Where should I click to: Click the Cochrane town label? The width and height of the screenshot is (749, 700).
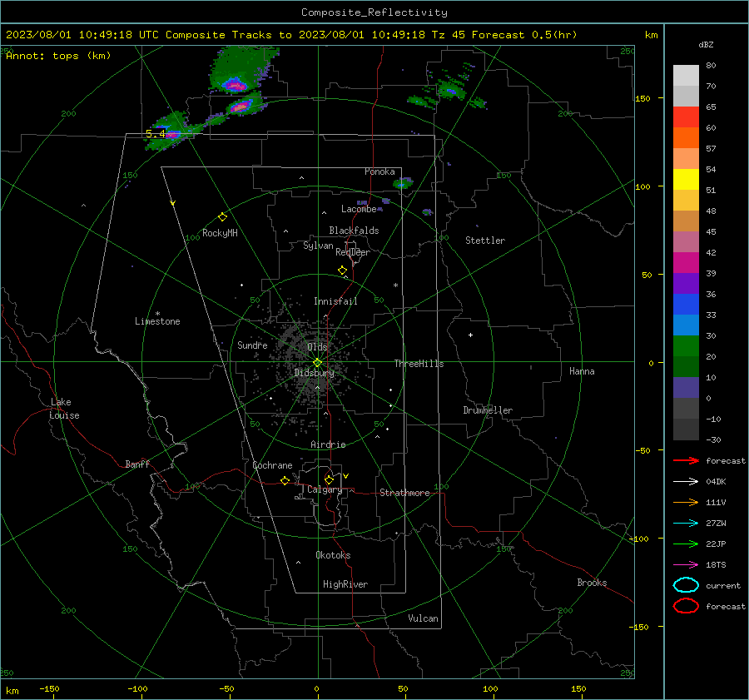(x=272, y=465)
